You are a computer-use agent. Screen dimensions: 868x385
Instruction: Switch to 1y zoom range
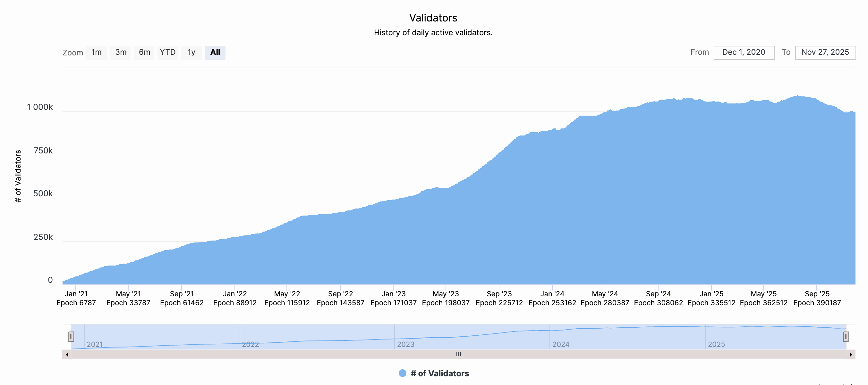coord(191,53)
